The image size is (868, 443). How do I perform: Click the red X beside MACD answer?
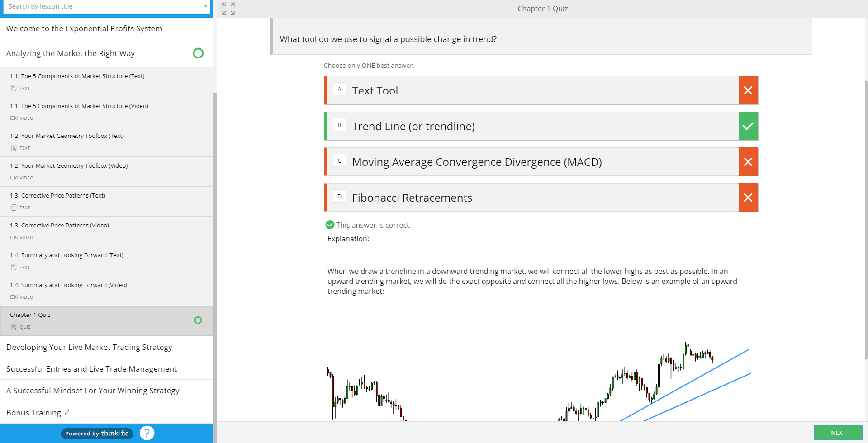[748, 162]
